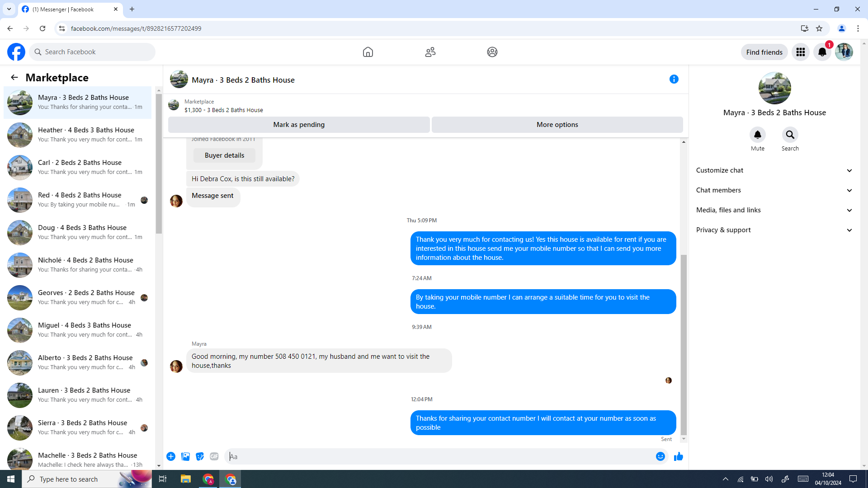
Task: Open Alberto 3 Beds 2 Baths House chat
Action: coord(78,363)
